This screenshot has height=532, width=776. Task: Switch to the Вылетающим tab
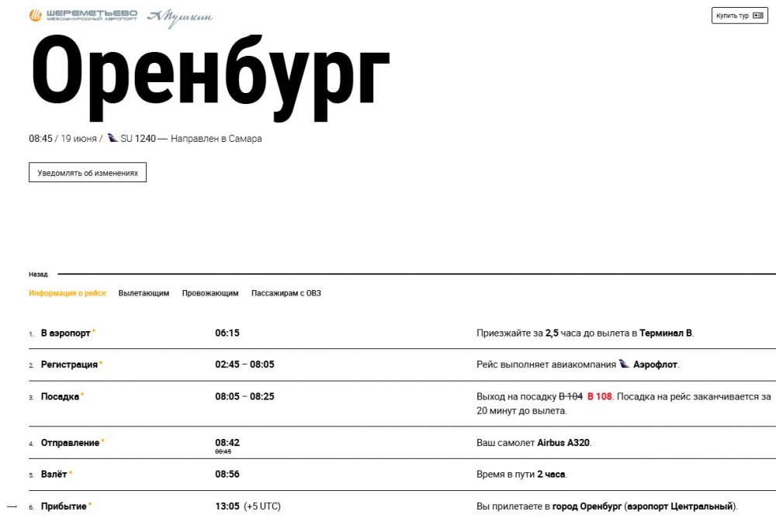[144, 293]
